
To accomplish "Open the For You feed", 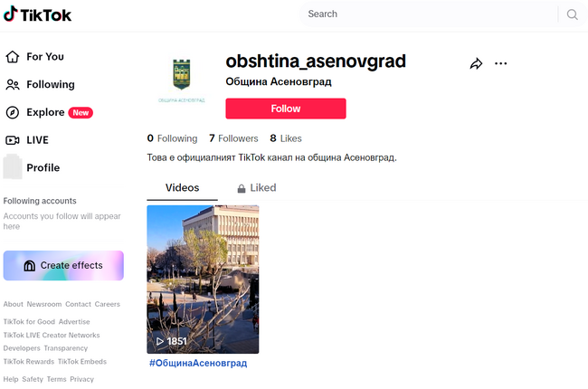I will click(x=34, y=57).
